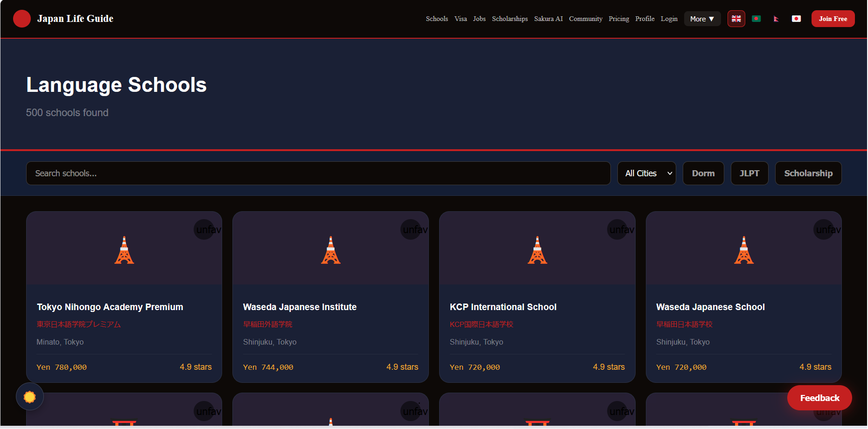868x429 pixels.
Task: Click the Join Free button
Action: tap(833, 19)
